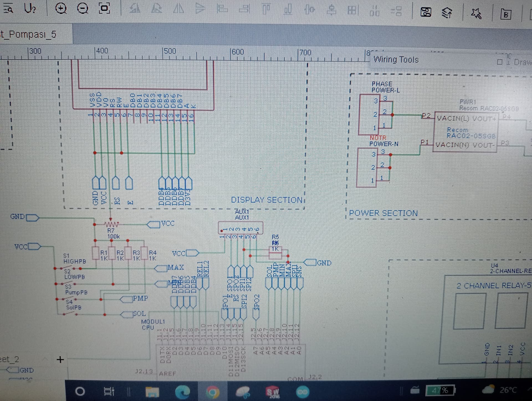Add new sheet with plus button
532x401 pixels.
pos(60,360)
